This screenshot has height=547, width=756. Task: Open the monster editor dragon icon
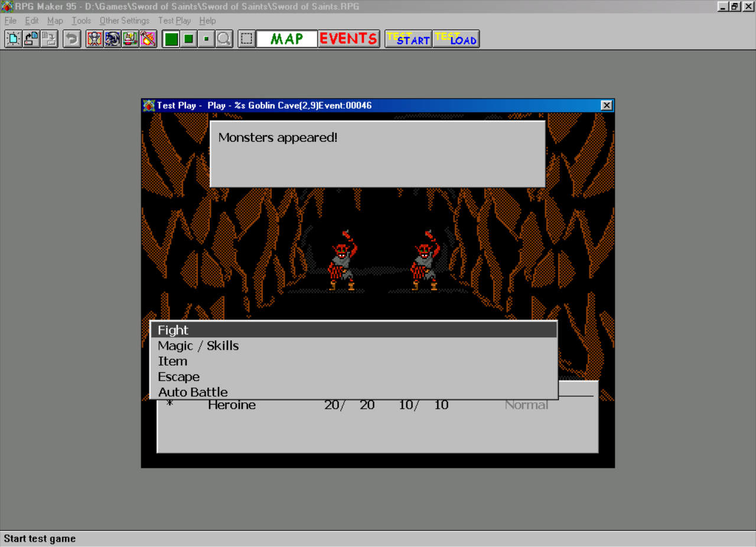pos(112,39)
